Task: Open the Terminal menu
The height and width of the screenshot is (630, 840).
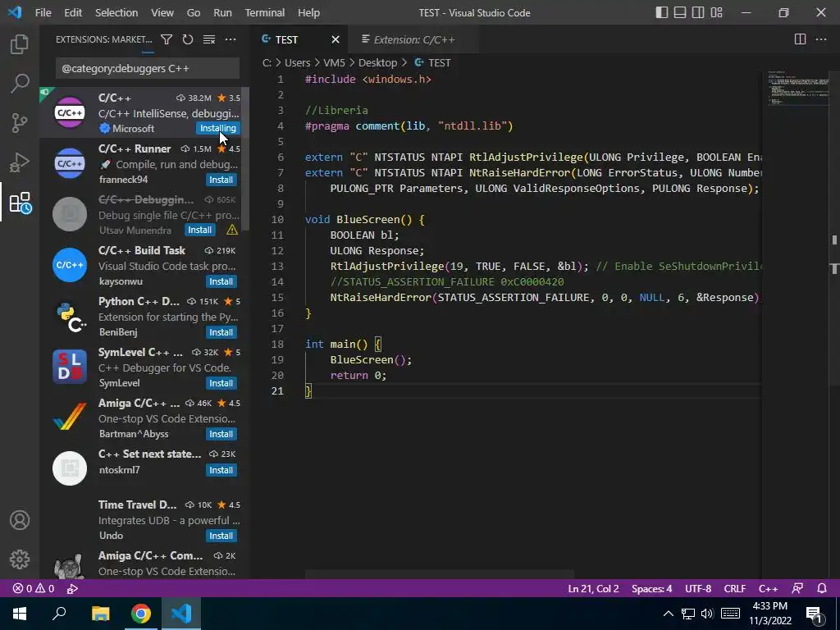Action: (x=265, y=12)
